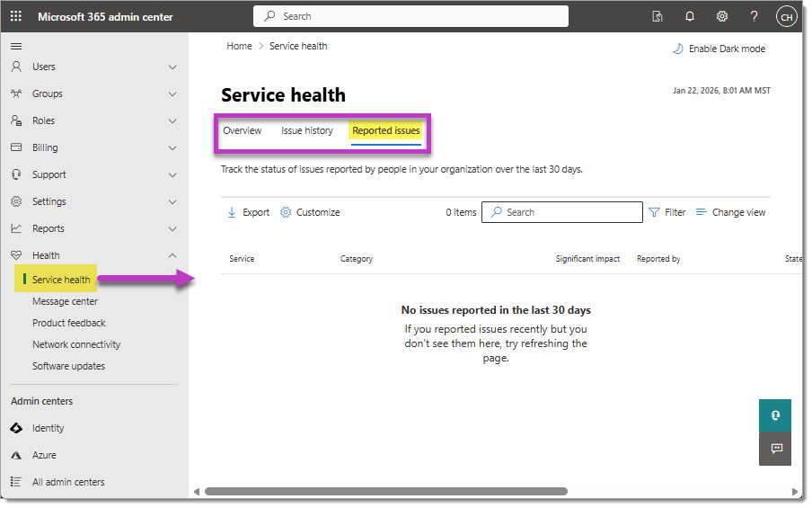
Task: Open Azure admin center icon
Action: tap(16, 455)
